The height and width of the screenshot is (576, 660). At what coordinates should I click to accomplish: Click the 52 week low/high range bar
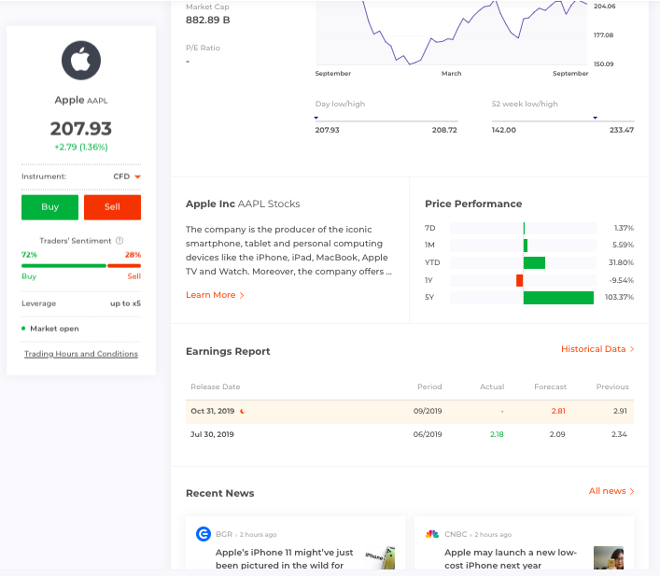pyautogui.click(x=563, y=121)
